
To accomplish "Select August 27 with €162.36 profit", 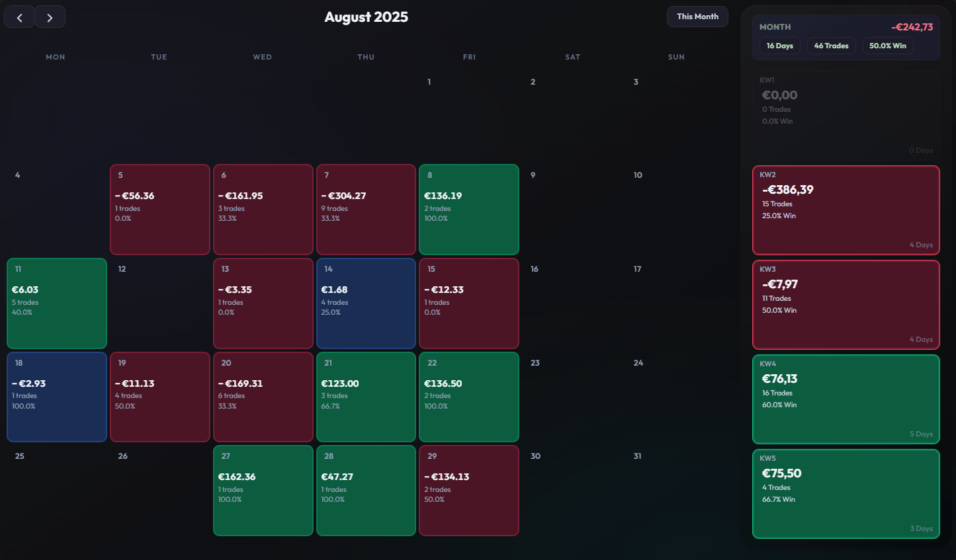I will (263, 490).
